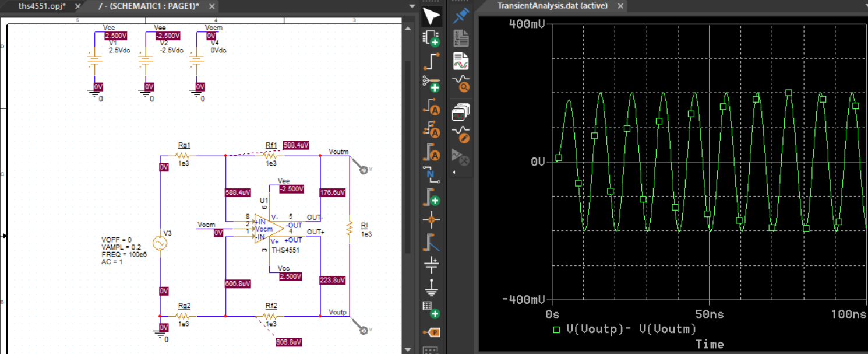Expand the PSpice toolbar overflow arrow
The width and height of the screenshot is (868, 354).
[455, 173]
